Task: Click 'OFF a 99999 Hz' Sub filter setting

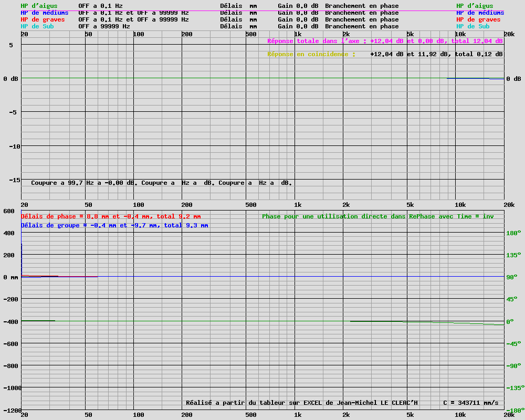Action: click(x=104, y=26)
